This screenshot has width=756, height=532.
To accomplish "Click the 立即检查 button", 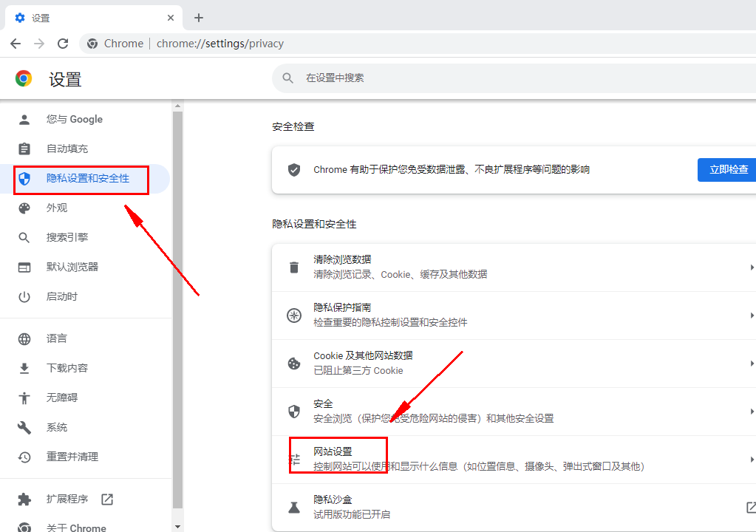I will [727, 170].
